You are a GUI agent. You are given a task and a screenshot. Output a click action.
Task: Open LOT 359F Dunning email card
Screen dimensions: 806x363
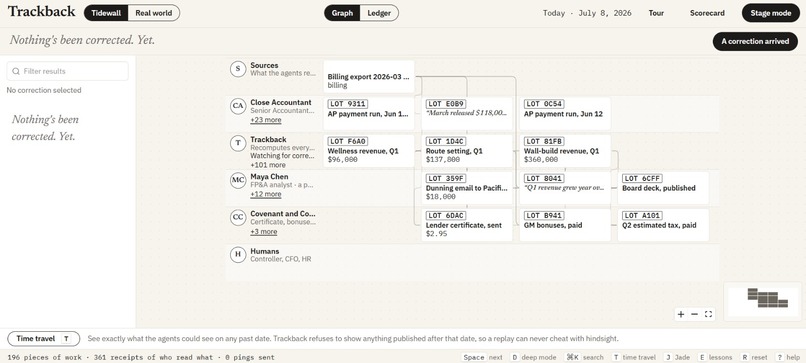click(x=467, y=188)
